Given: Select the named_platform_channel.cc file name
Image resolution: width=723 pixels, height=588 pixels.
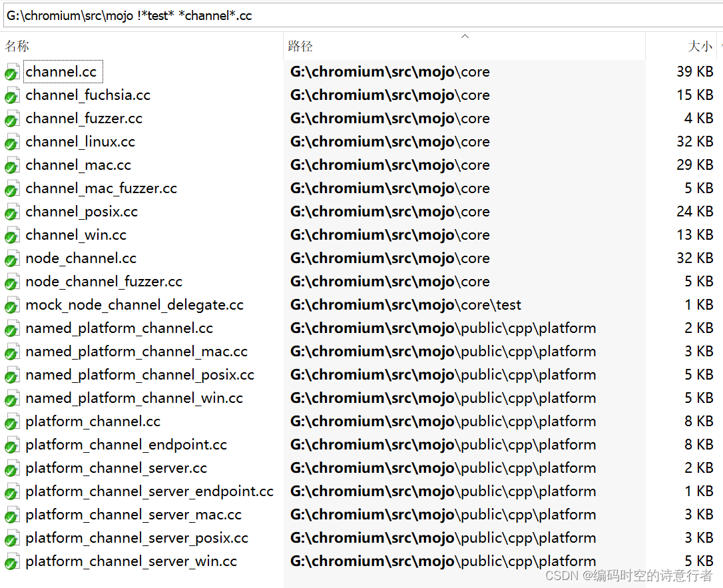Looking at the screenshot, I should [x=119, y=328].
